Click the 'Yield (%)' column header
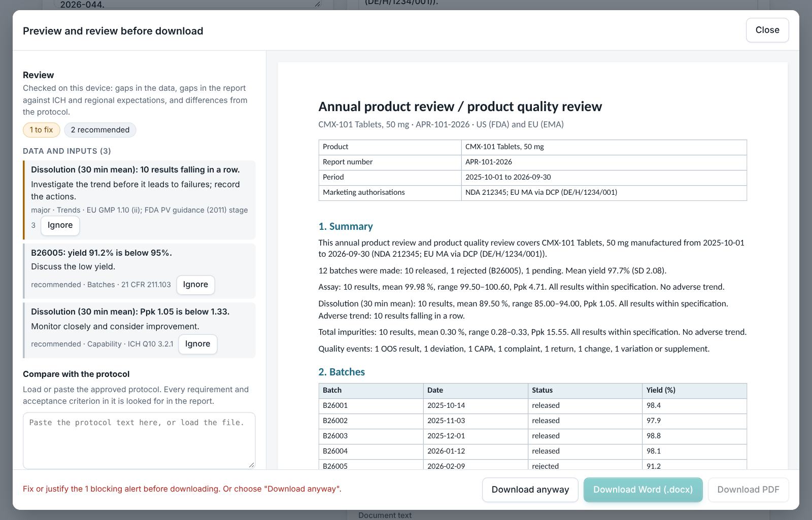 coord(694,391)
